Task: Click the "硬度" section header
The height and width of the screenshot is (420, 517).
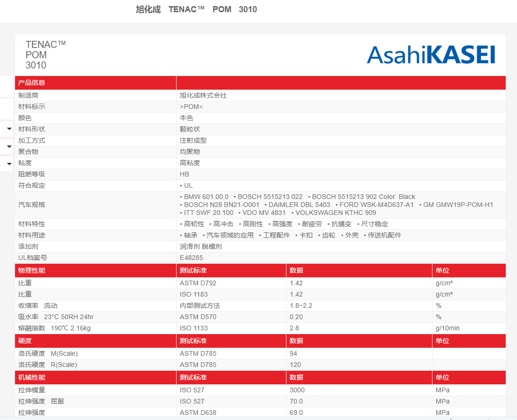Action: 25,341
